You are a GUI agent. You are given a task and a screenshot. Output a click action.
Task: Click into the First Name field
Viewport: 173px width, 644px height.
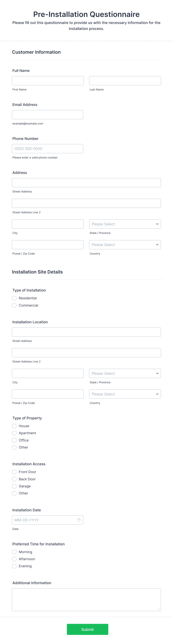tap(48, 80)
